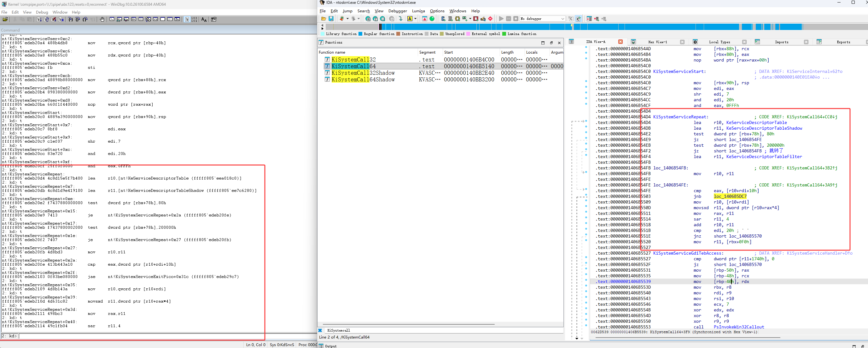The height and width of the screenshot is (348, 868).
Task: Close the Hex View-1 tab
Action: coord(682,42)
